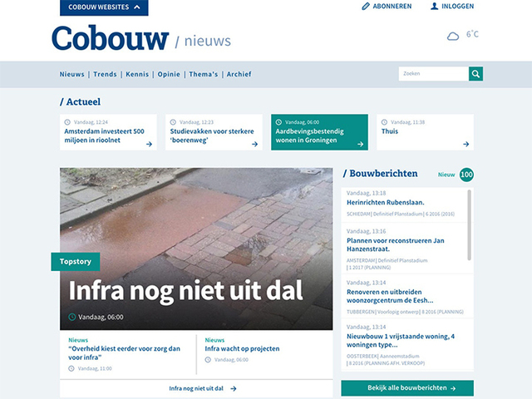This screenshot has height=399, width=532.
Task: Focus the Zoeken search field
Action: coord(434,74)
